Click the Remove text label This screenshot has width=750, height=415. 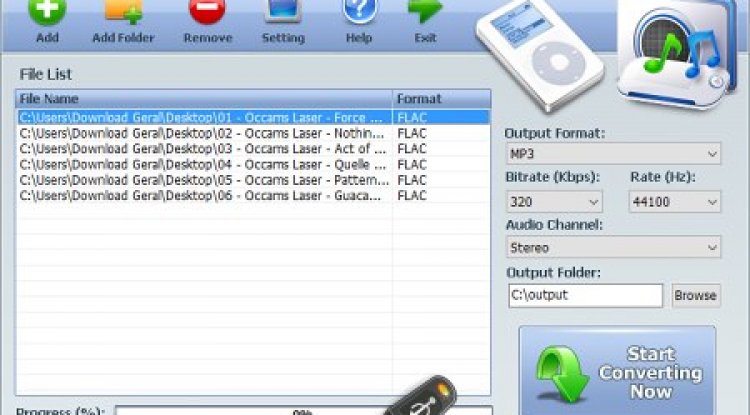(x=208, y=37)
